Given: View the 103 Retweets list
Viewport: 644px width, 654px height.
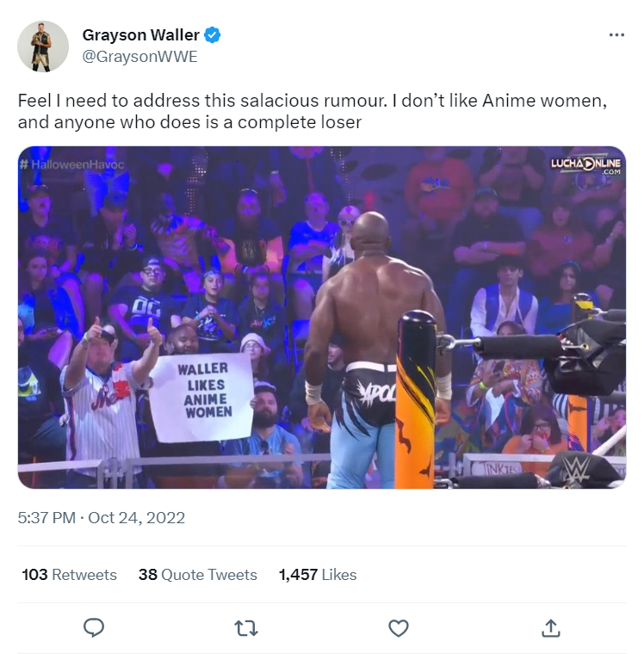Looking at the screenshot, I should (x=69, y=575).
